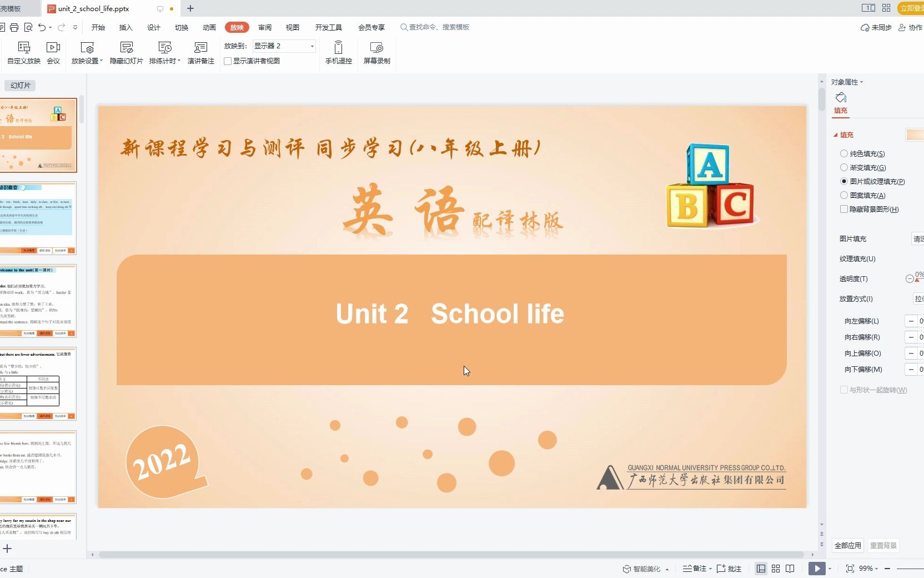Viewport: 924px width, 578px height.
Task: Select Picture or Texture Fill (图片或纹理填充)
Action: [844, 181]
